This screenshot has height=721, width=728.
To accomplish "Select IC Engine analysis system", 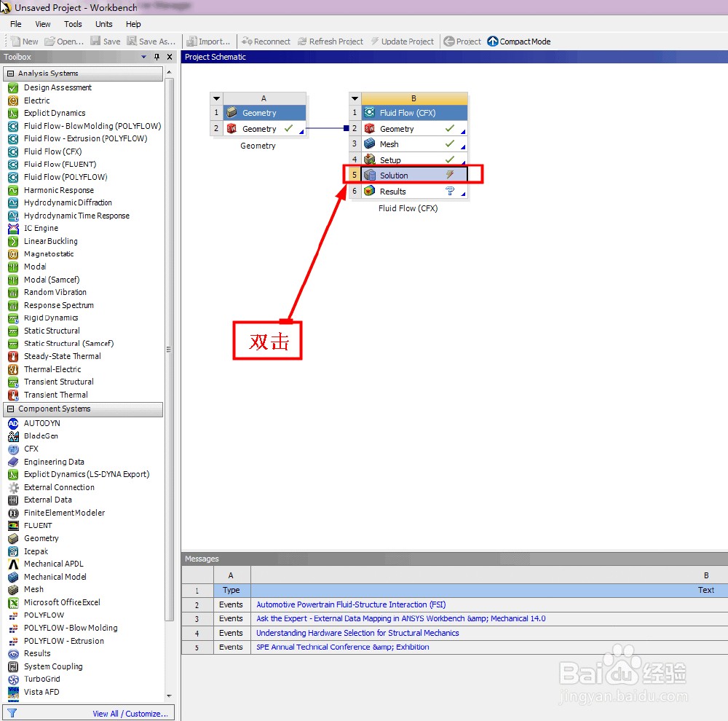I will tap(41, 228).
